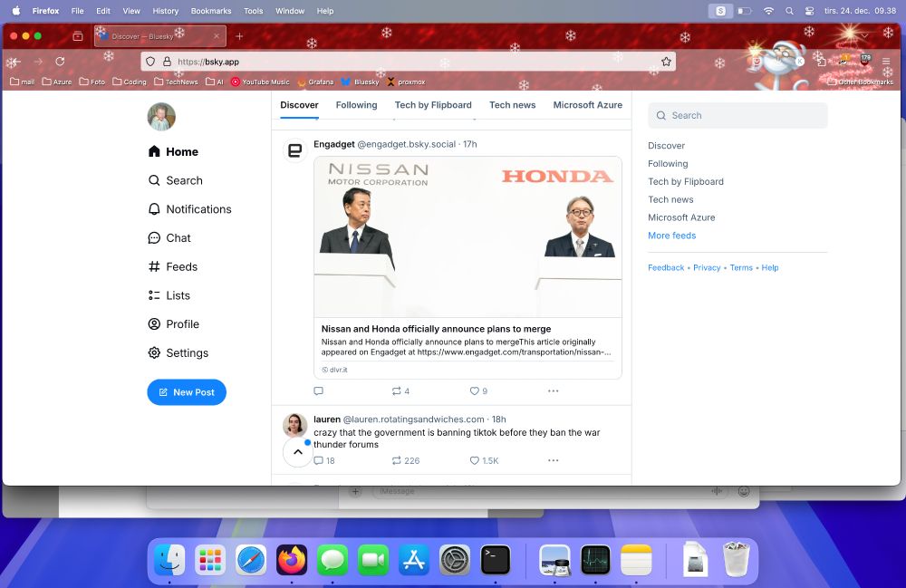Open Tech news in right panel
906x588 pixels.
point(670,199)
